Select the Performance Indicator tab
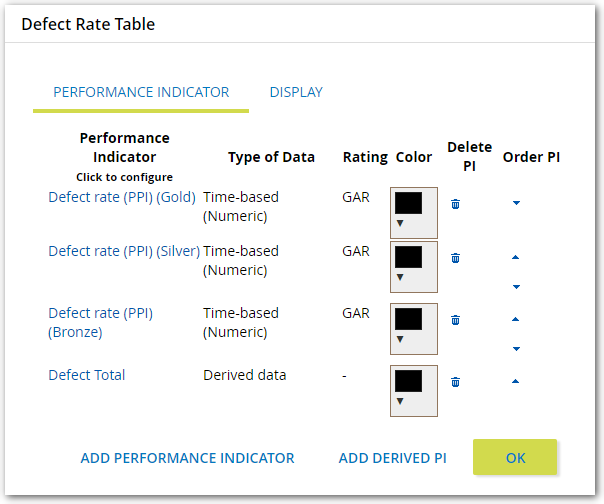The width and height of the screenshot is (604, 504). click(x=141, y=92)
